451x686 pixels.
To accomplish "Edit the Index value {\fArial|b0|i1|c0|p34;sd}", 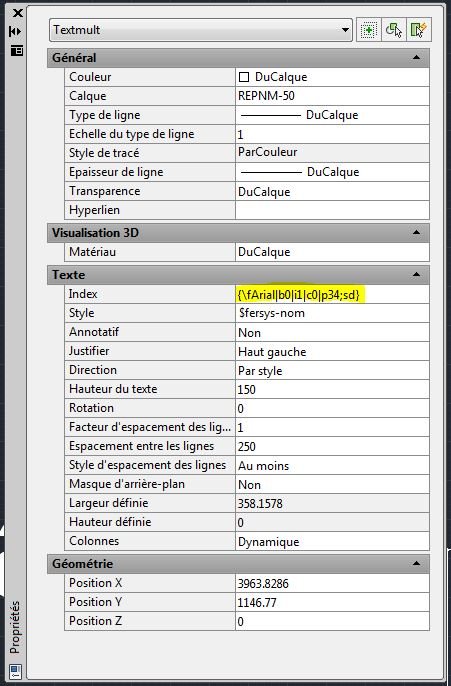I will coord(332,294).
